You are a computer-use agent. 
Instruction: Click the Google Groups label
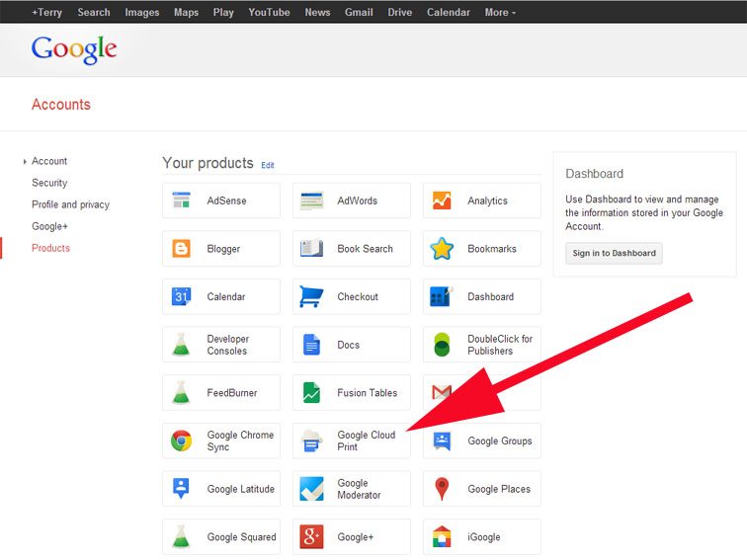point(500,440)
